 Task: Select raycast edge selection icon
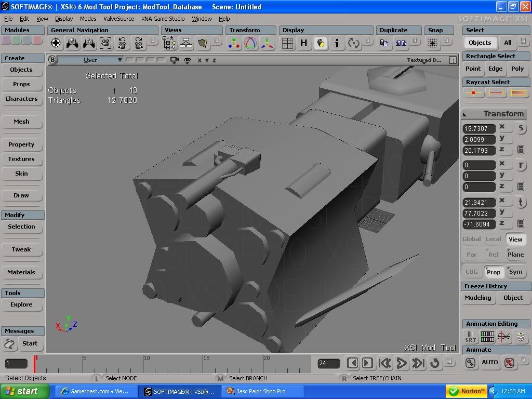495,92
